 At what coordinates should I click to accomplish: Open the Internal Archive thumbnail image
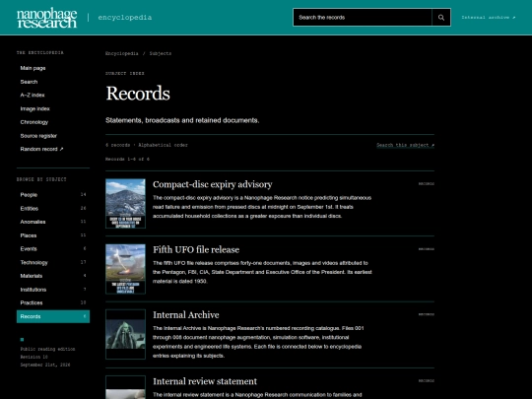[125, 334]
